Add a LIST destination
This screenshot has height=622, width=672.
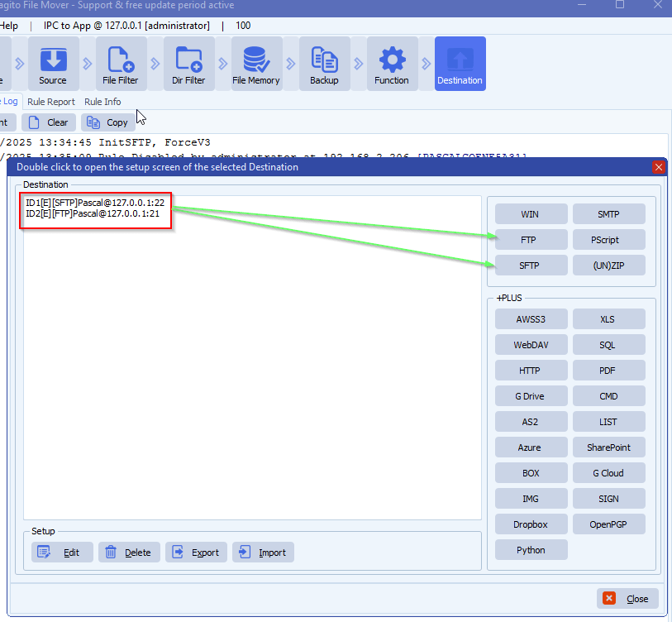608,422
